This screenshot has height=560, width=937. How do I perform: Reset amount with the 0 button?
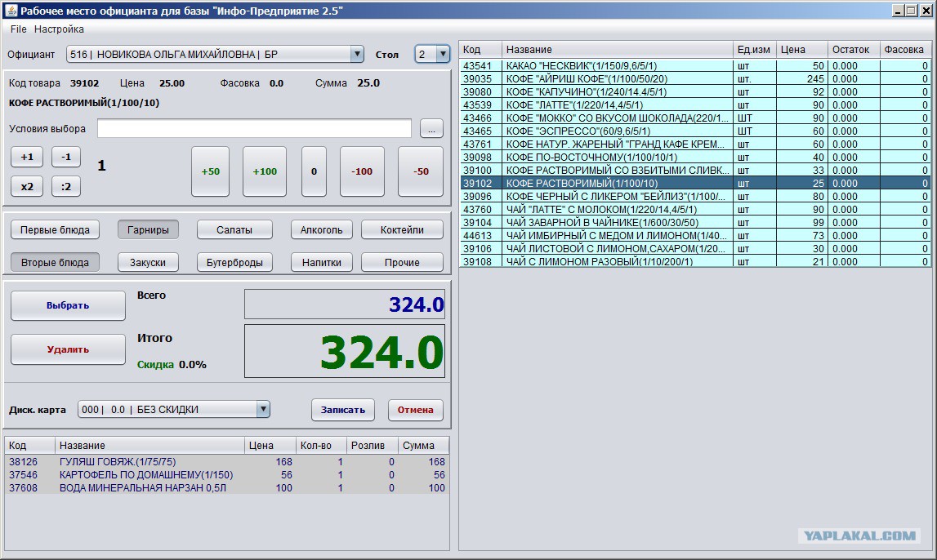coord(314,171)
